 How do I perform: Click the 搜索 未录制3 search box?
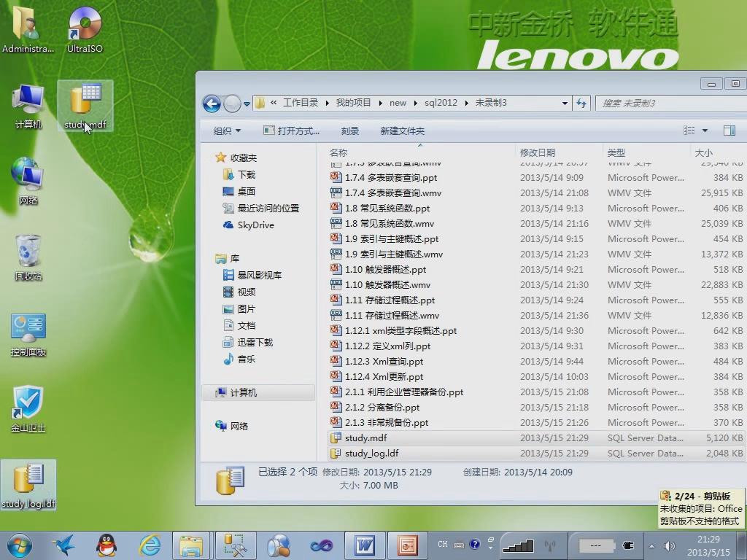click(x=671, y=103)
